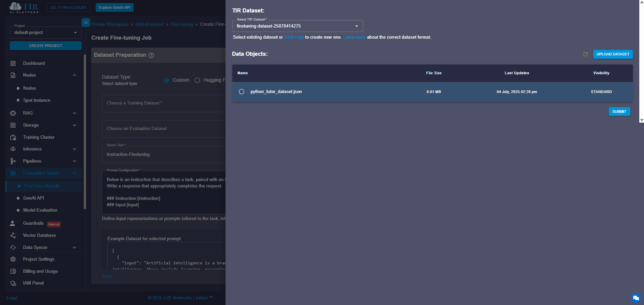Click Dataset Preparation help question icon
The height and width of the screenshot is (305, 644).
(x=151, y=55)
